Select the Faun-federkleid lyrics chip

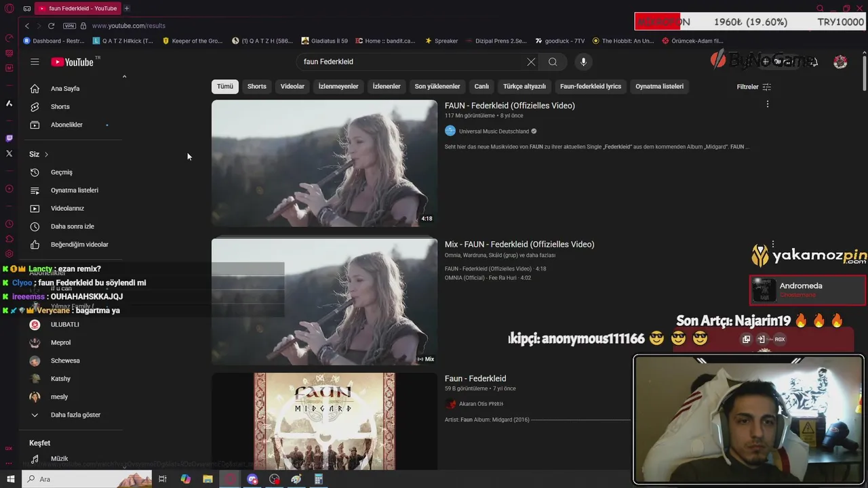pyautogui.click(x=591, y=87)
